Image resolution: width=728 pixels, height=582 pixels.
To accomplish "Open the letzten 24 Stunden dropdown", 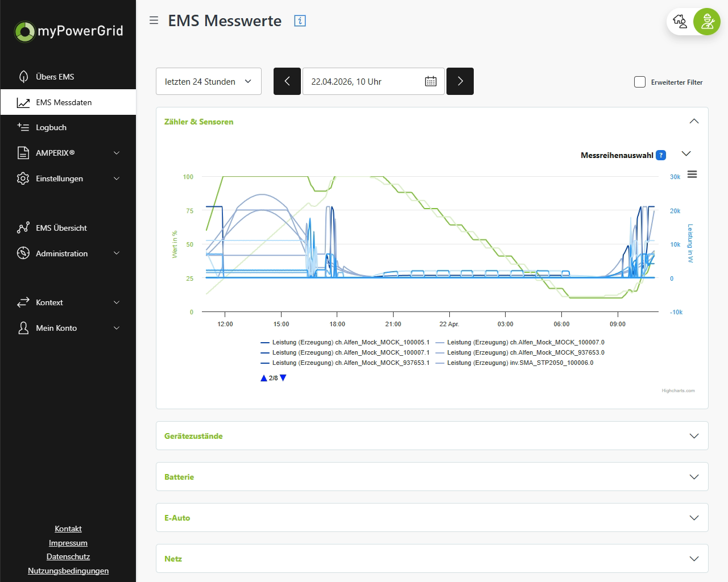I will pos(209,81).
